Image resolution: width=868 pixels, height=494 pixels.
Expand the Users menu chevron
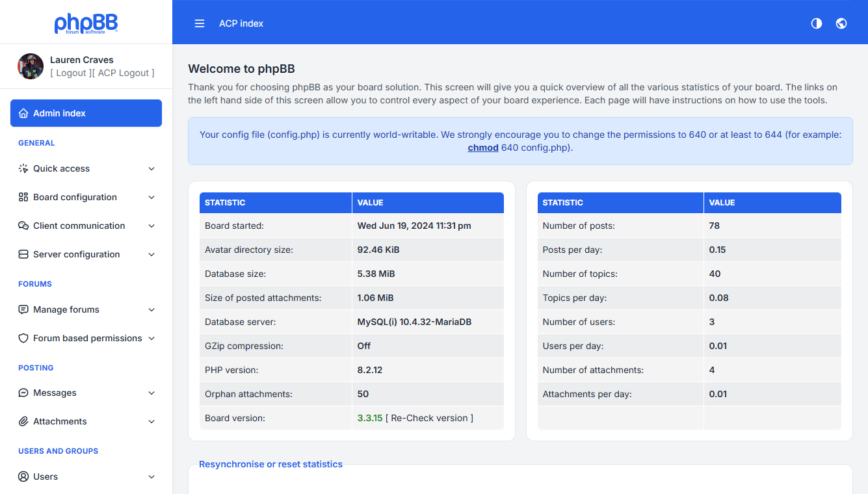click(151, 476)
